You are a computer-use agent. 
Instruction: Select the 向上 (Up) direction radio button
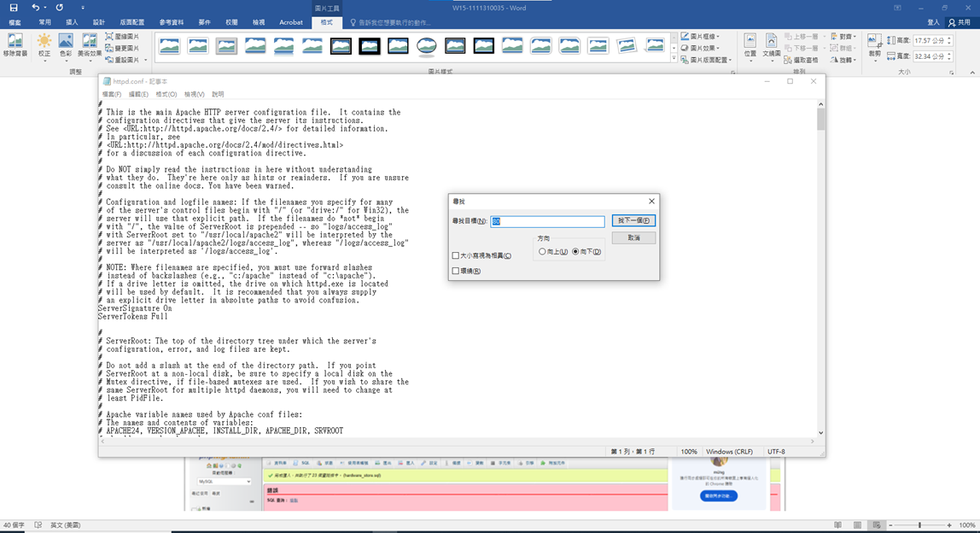542,252
